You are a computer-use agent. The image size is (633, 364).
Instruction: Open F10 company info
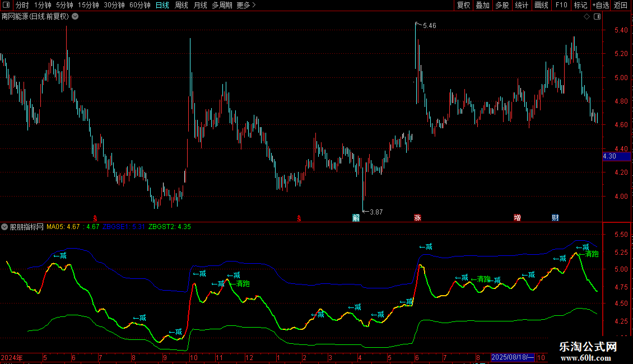561,5
